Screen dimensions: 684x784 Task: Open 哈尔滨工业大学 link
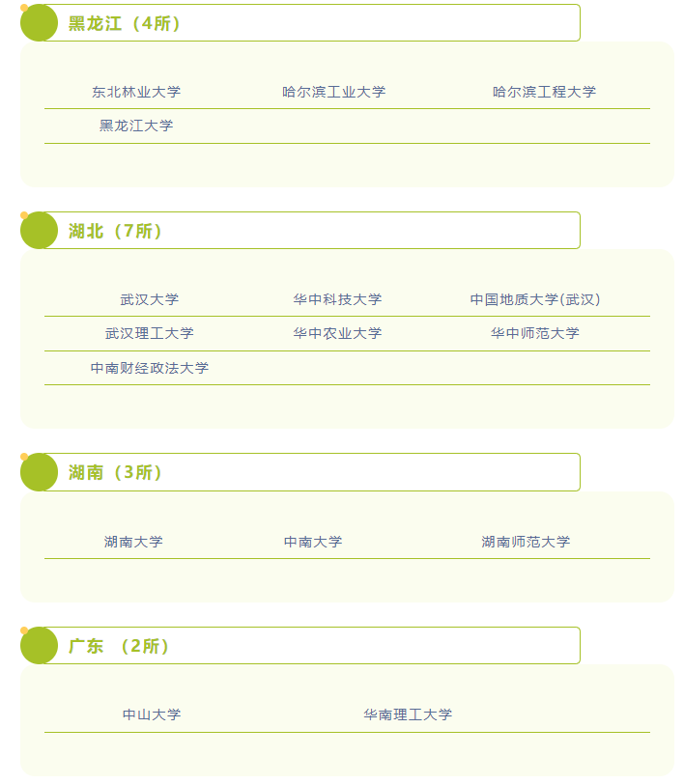[333, 92]
